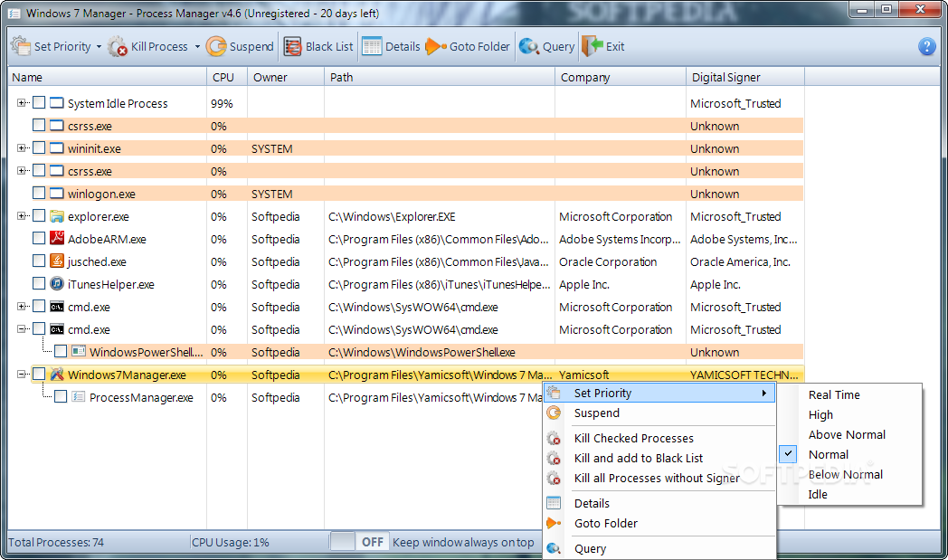The image size is (948, 560).
Task: Open the Black List toolbar icon
Action: click(x=292, y=46)
